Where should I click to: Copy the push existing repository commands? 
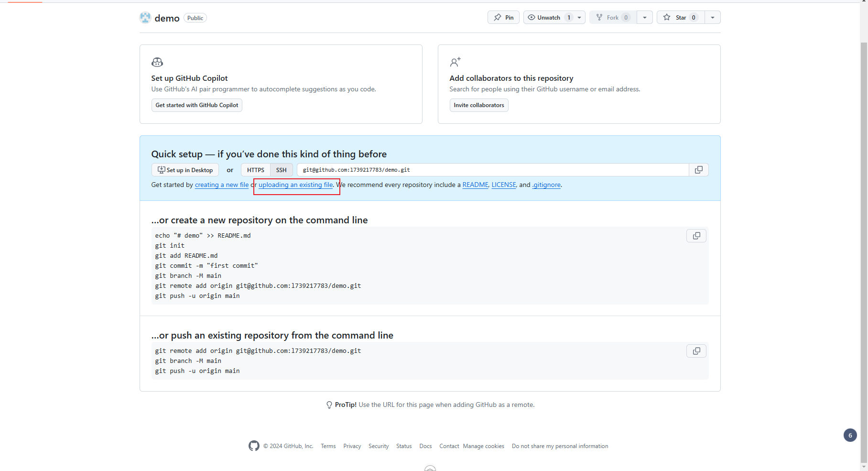(696, 351)
